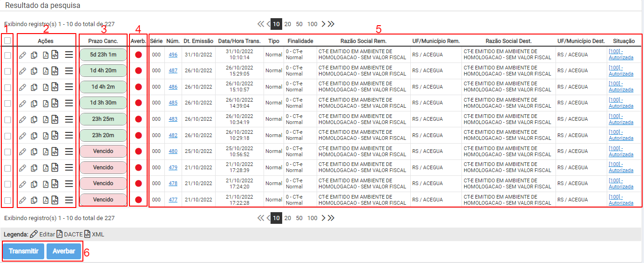Click the Transmitir button

click(x=24, y=251)
